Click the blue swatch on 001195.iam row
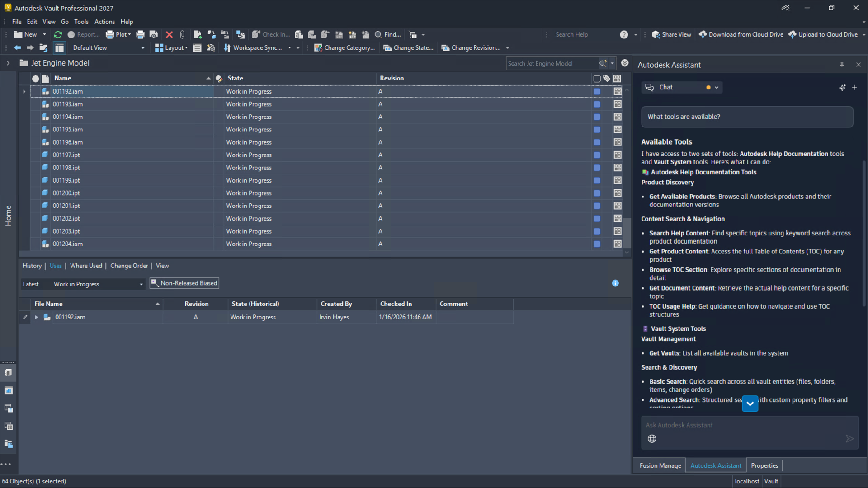Image resolution: width=868 pixels, height=488 pixels. [597, 130]
